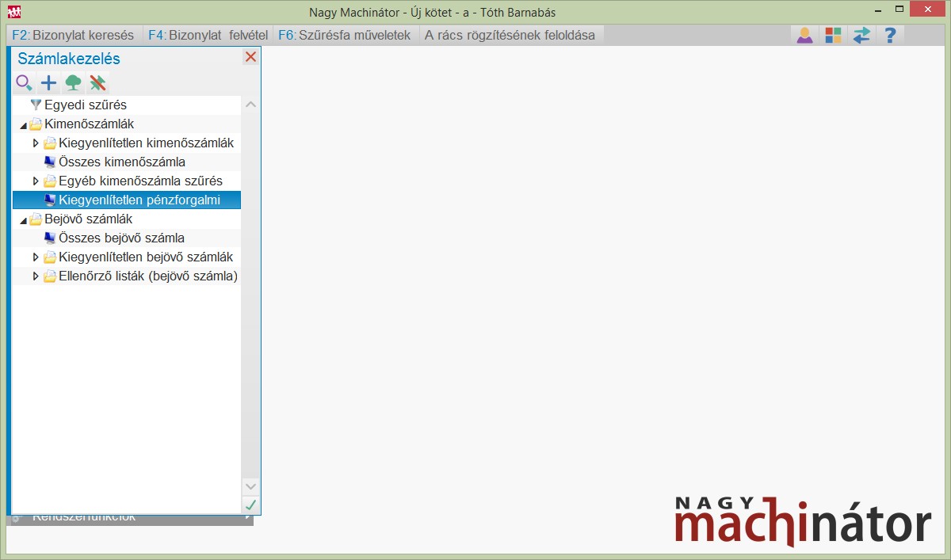Viewport: 951px width, 560px height.
Task: Open help with the question mark icon
Action: click(x=890, y=35)
